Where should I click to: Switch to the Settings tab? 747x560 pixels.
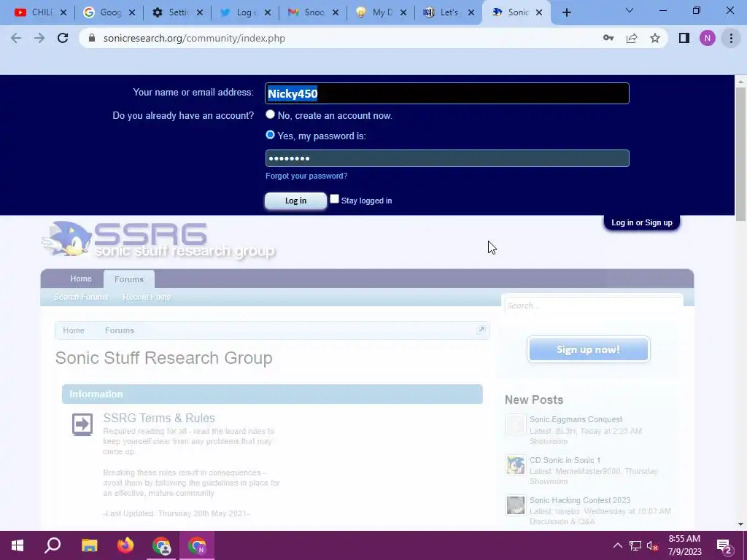[x=171, y=12]
